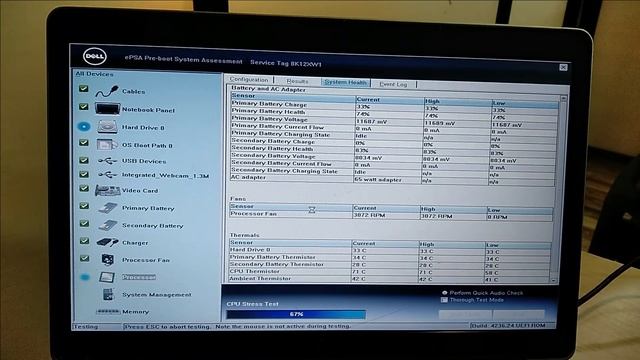Open the Results tab
The width and height of the screenshot is (640, 360).
297,81
